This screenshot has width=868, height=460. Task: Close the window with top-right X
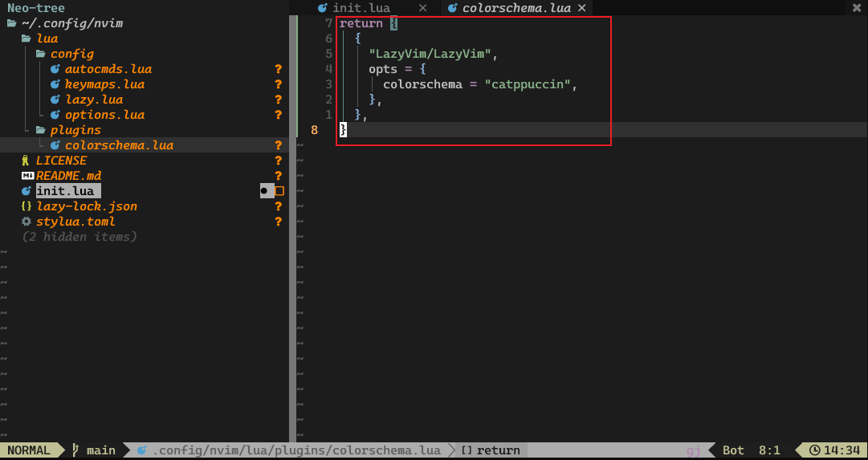[858, 8]
